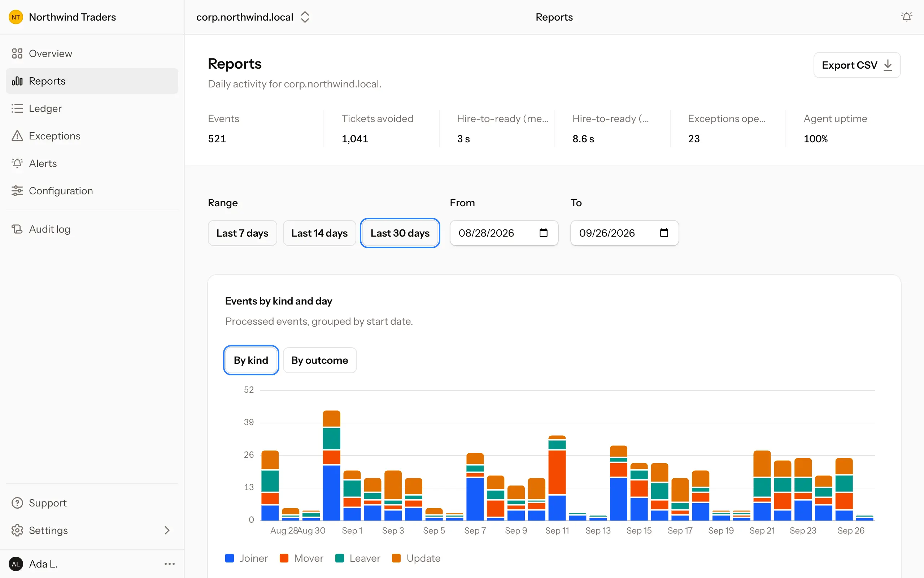Open the Configuration page

coord(92,191)
